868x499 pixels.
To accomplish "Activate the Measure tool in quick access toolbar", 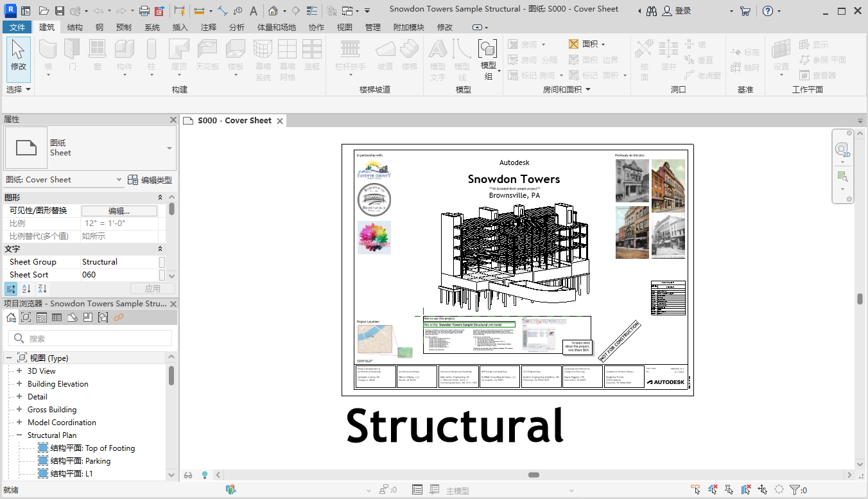I will [199, 10].
